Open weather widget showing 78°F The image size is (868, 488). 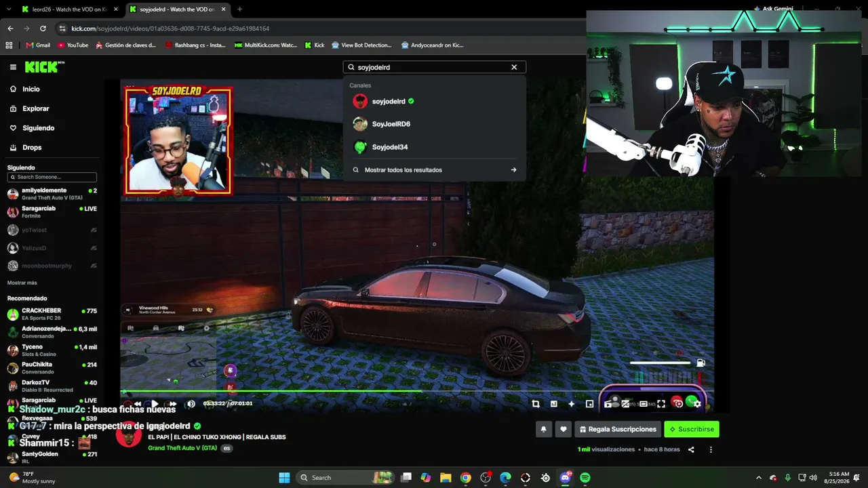pos(33,478)
